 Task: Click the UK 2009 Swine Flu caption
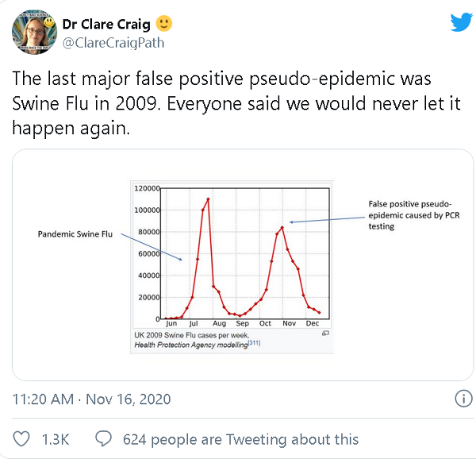(x=192, y=335)
